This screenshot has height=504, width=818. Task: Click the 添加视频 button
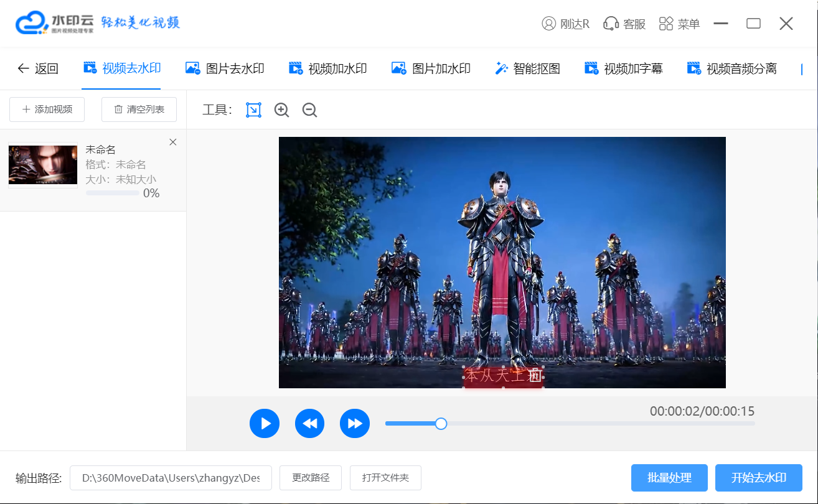(x=47, y=110)
